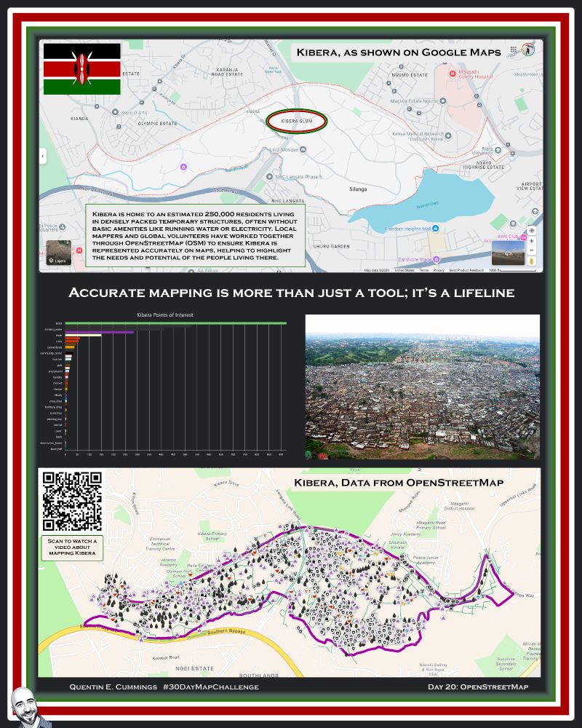The image size is (582, 728).
Task: Click the cartoon author portrait
Action: 29,708
